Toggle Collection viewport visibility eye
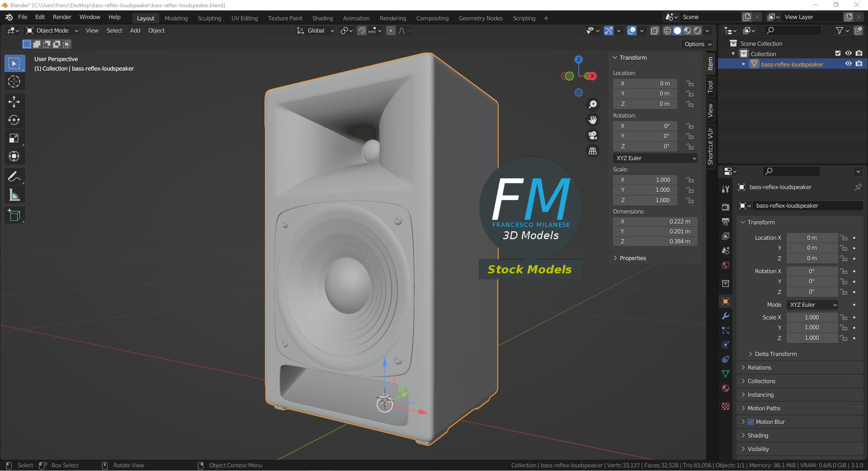Viewport: 868px width, 471px height. pos(849,53)
